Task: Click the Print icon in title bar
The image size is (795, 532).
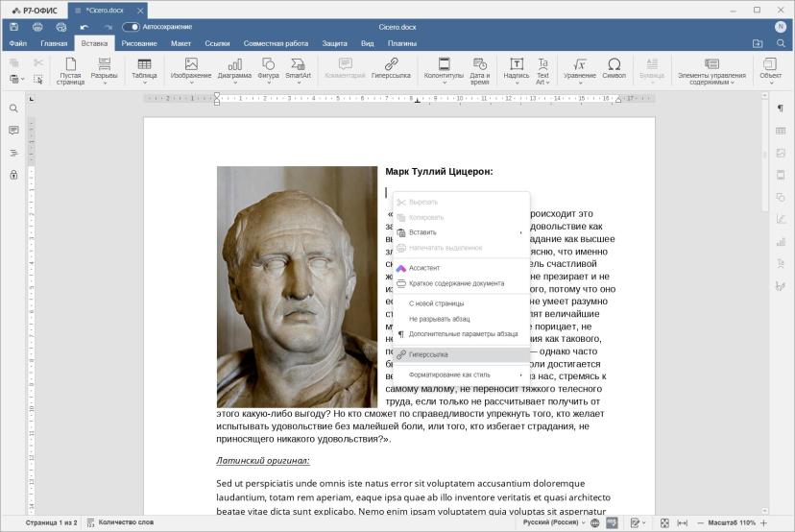Action: pos(37,27)
